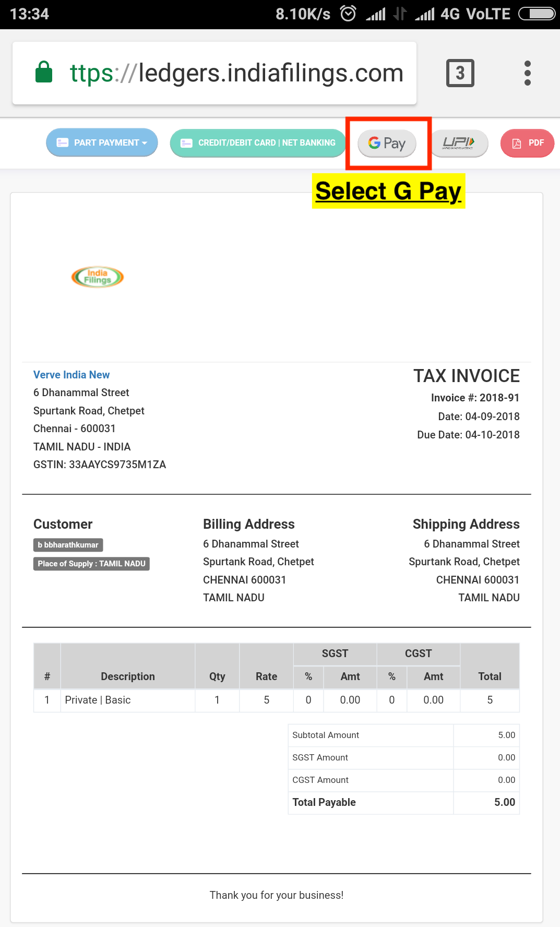Open the UPI payment option

click(458, 143)
